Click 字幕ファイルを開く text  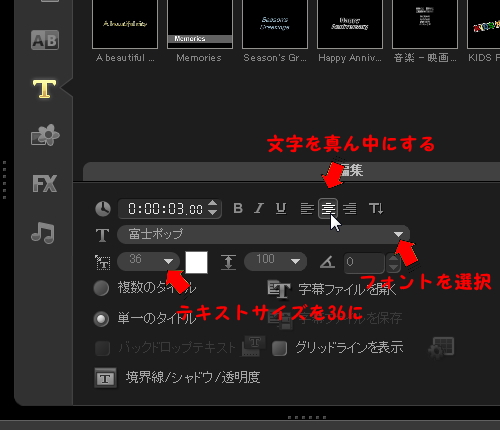[x=347, y=289]
